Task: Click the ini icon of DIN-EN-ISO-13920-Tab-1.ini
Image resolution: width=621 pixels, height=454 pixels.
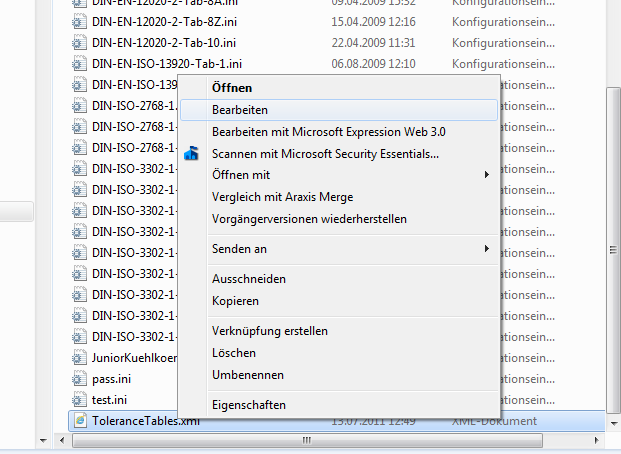Action: pos(79,64)
